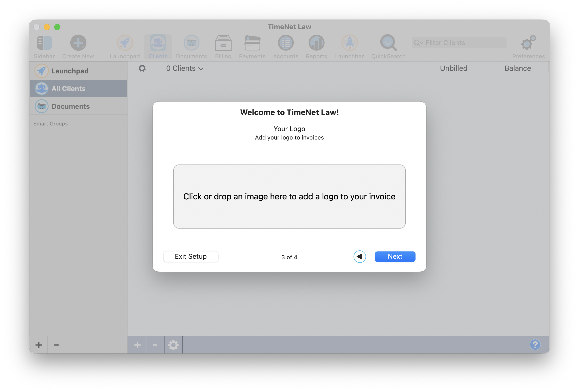Remove client with bottom bar minus
This screenshot has width=579, height=392.
point(155,345)
